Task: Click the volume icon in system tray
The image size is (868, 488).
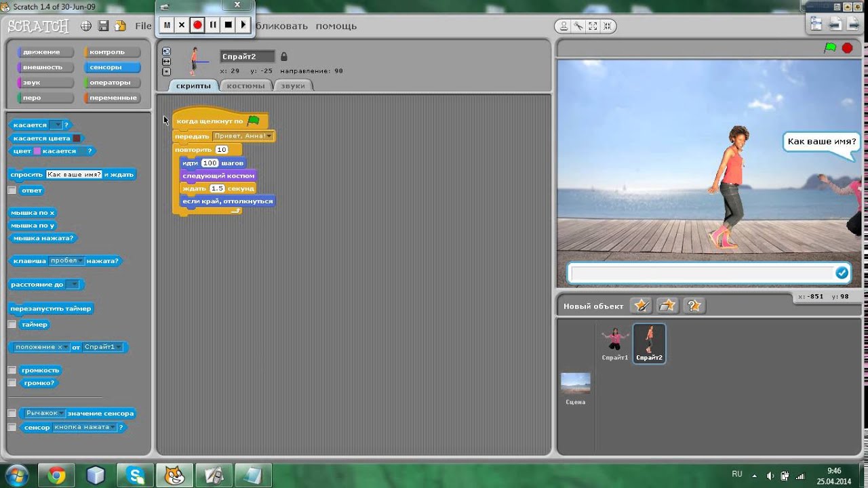Action: point(770,475)
